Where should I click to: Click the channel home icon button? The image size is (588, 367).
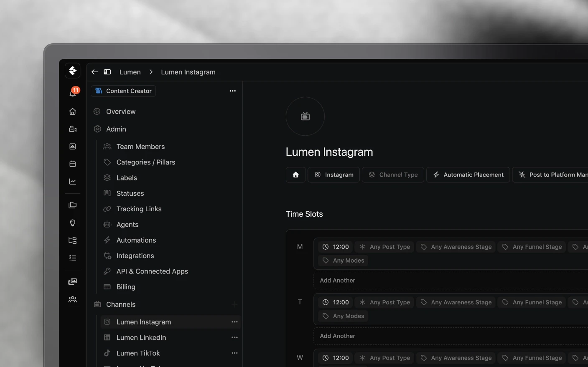(296, 175)
